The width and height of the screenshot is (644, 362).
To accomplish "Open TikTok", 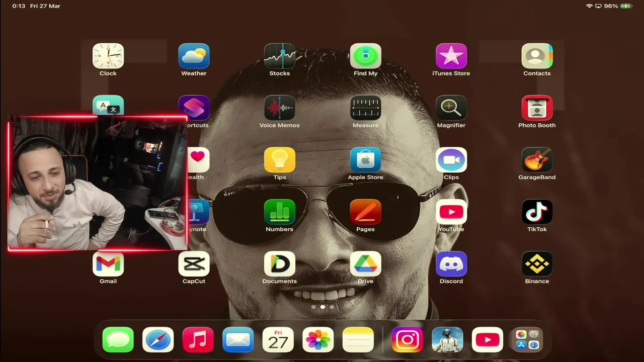I will point(537,212).
